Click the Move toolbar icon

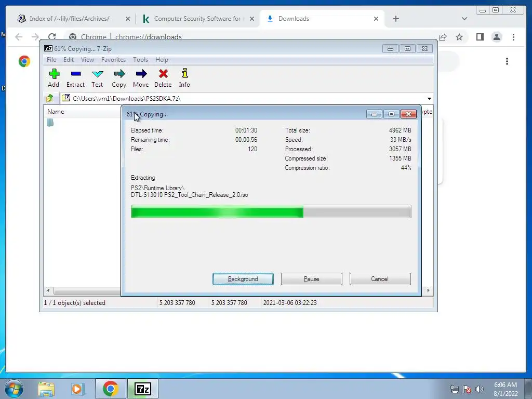(x=141, y=78)
